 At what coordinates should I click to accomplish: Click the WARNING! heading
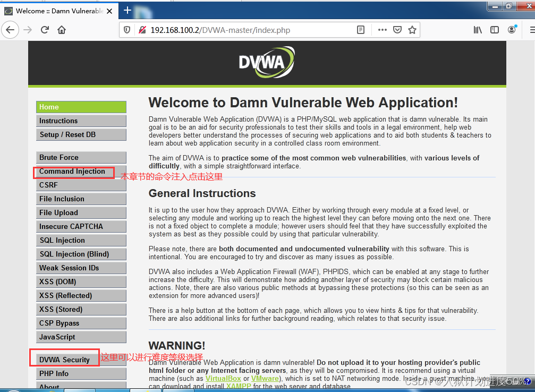coord(177,346)
